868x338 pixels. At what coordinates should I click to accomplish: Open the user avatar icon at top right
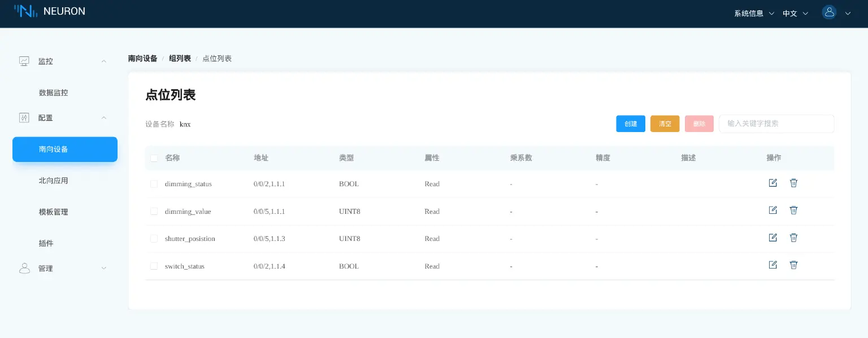[x=829, y=12]
